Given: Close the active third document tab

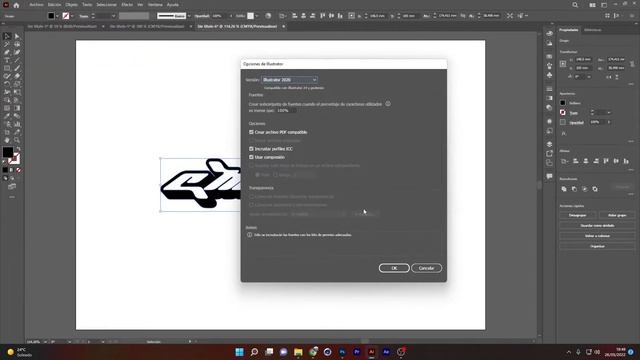Looking at the screenshot, I should pos(283,27).
